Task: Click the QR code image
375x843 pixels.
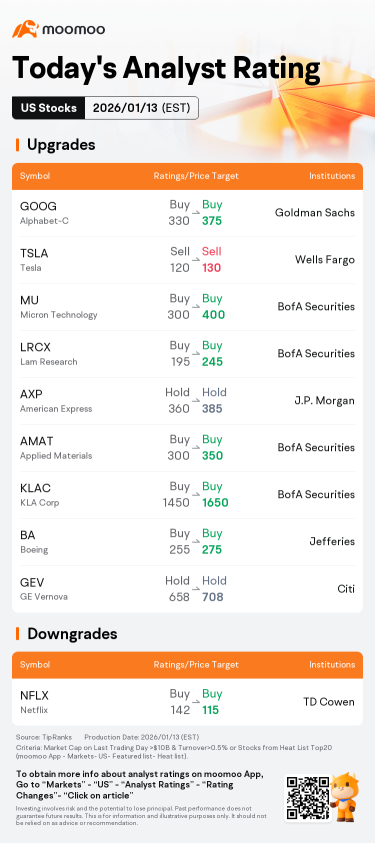Action: tap(306, 797)
